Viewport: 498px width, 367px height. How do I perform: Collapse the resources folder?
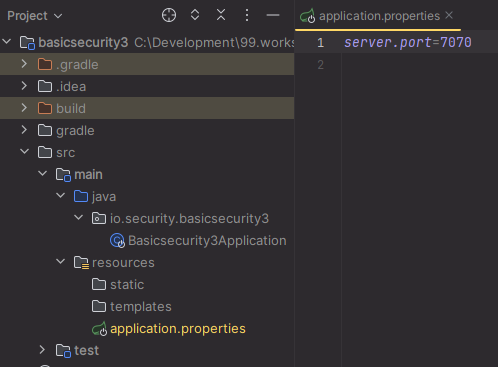click(60, 262)
